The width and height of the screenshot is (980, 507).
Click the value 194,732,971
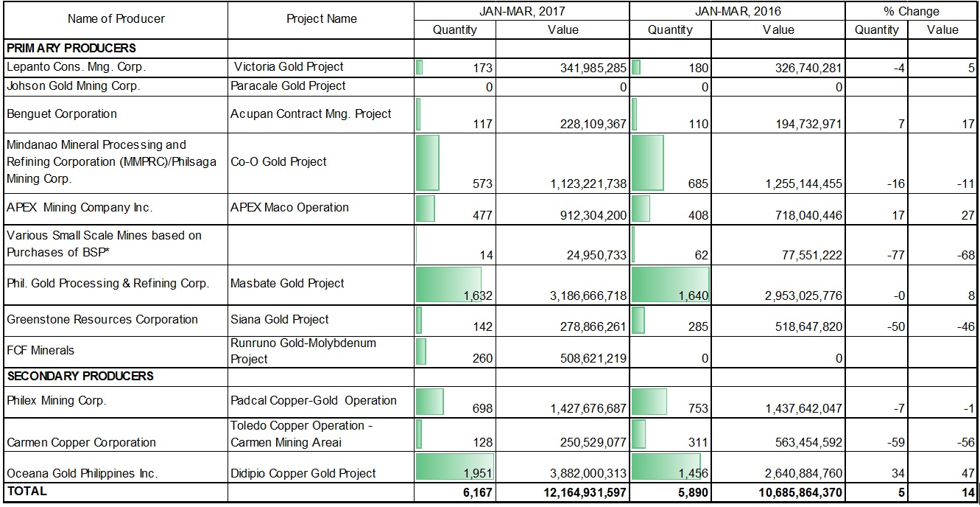pos(808,125)
